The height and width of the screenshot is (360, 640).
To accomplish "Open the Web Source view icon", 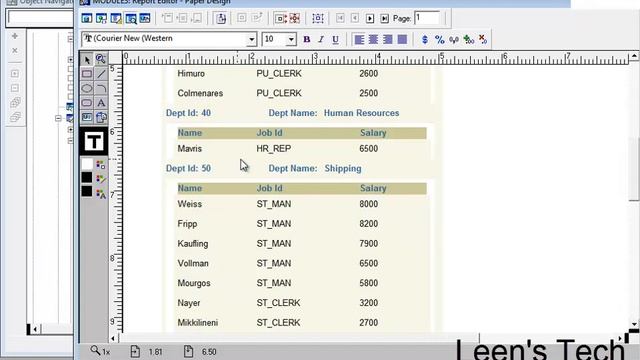I will pyautogui.click(x=101, y=18).
